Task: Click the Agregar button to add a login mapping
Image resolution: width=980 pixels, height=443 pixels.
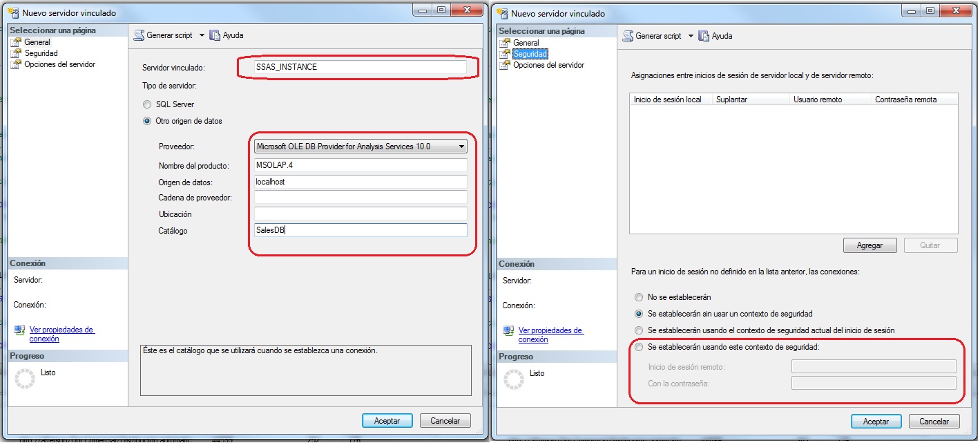Action: 869,245
